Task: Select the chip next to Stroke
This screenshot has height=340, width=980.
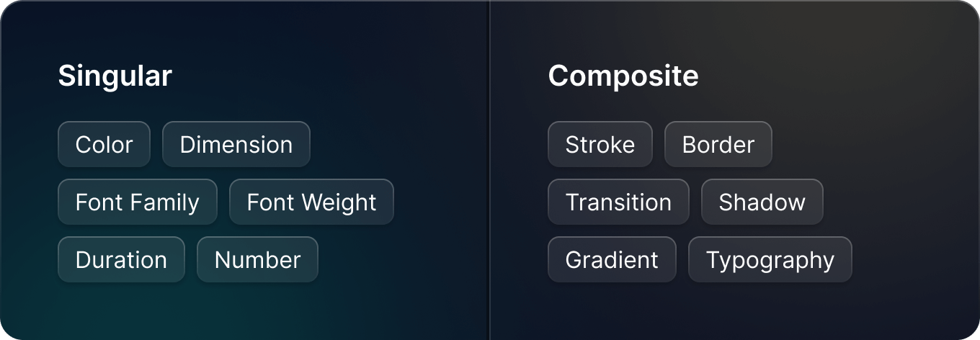Action: [x=718, y=144]
